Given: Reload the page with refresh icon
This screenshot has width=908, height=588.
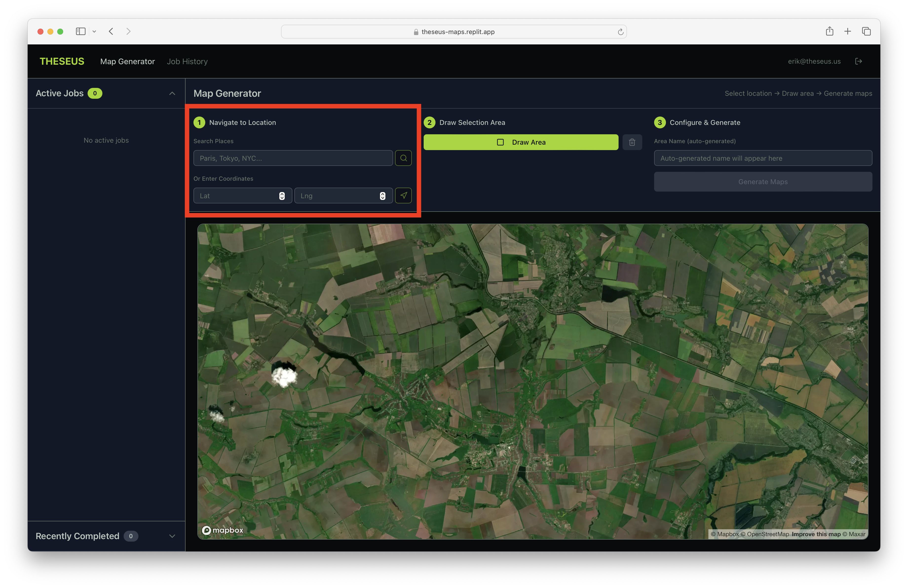Looking at the screenshot, I should 620,32.
